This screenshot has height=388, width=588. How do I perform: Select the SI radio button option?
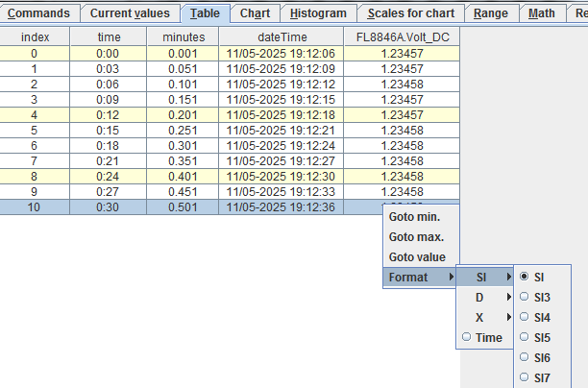tap(538, 277)
